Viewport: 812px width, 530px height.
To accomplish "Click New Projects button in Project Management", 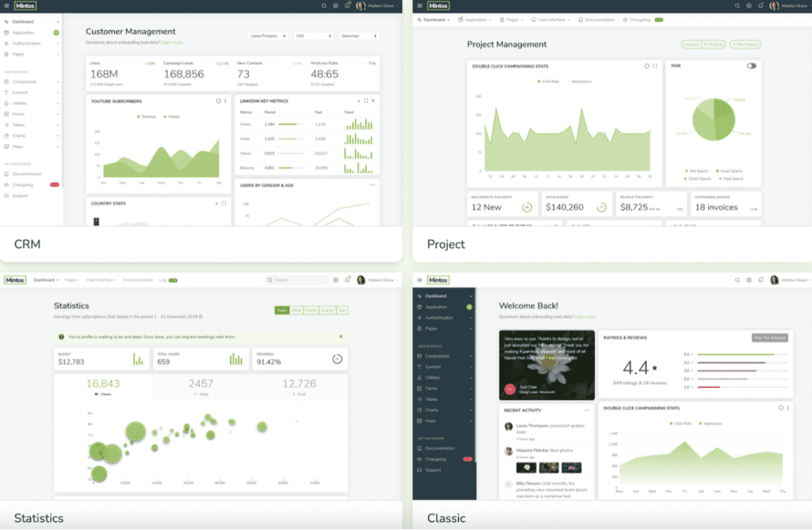I will pos(745,44).
